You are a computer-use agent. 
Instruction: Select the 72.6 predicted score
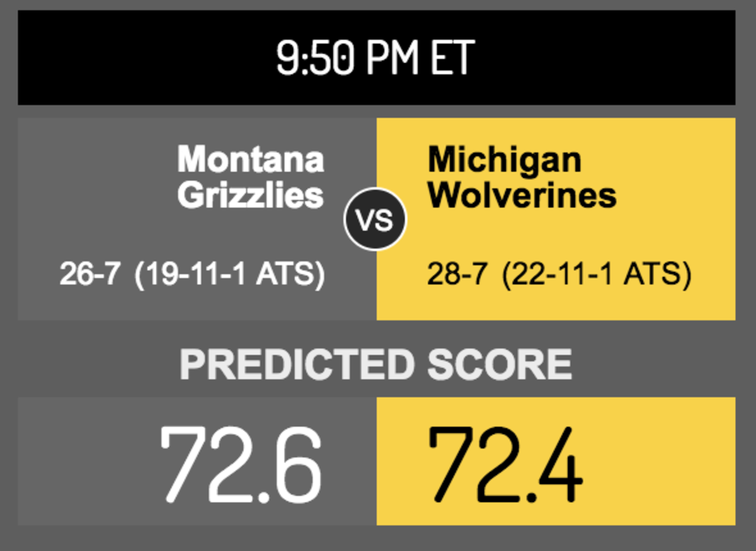[x=240, y=463]
